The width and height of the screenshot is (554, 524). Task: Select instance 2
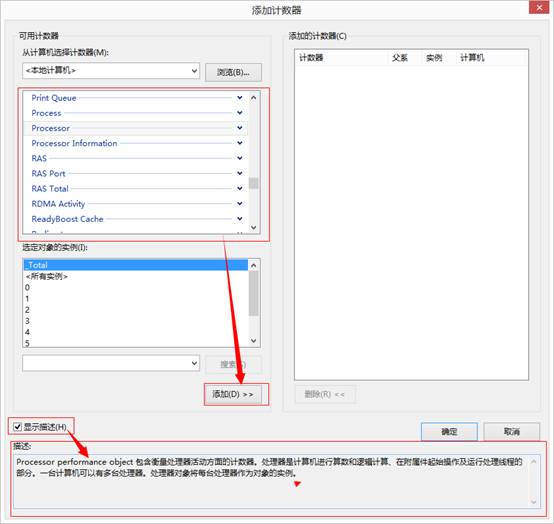pyautogui.click(x=136, y=310)
